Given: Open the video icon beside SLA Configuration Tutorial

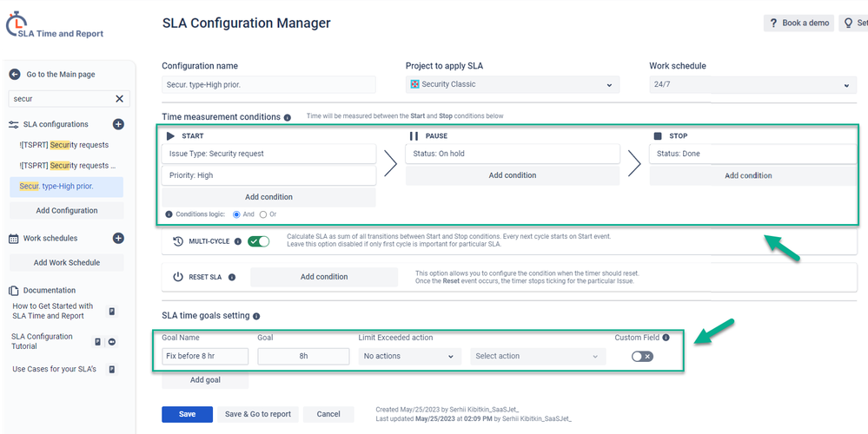Looking at the screenshot, I should point(112,342).
